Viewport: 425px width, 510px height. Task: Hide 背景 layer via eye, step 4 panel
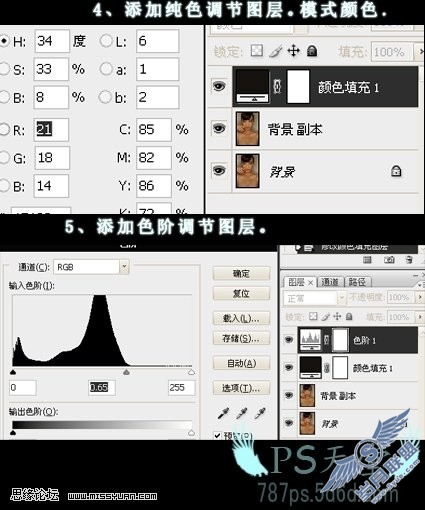pyautogui.click(x=219, y=171)
